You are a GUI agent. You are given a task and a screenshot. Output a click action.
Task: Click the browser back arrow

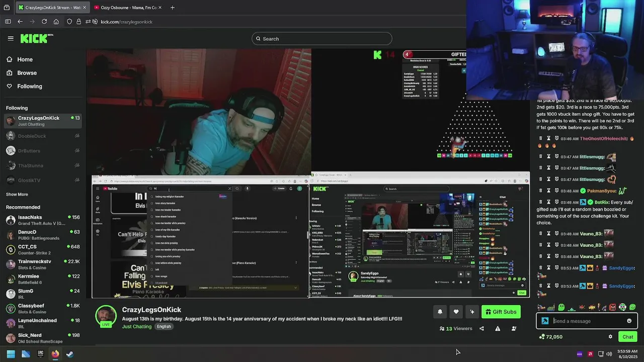(x=20, y=22)
